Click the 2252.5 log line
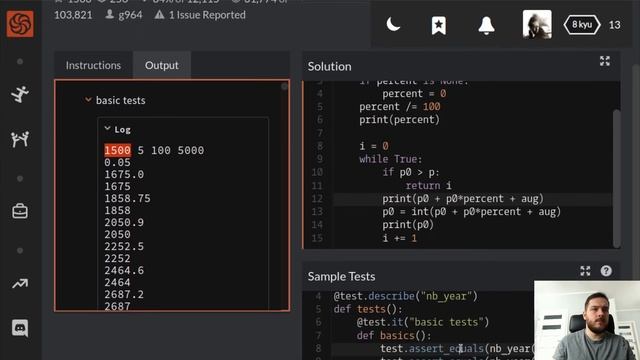The image size is (640, 360). 124,247
